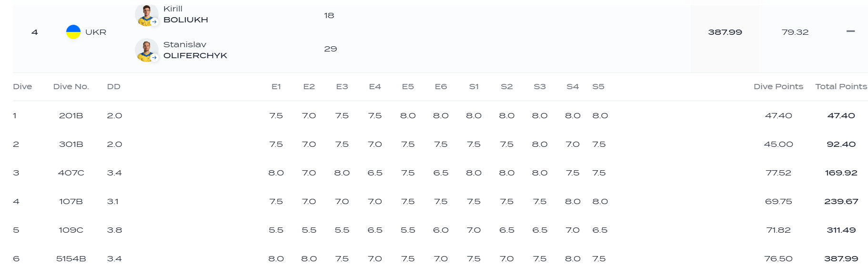The height and width of the screenshot is (278, 868).
Task: Click dive points value 77.52
Action: (x=778, y=173)
